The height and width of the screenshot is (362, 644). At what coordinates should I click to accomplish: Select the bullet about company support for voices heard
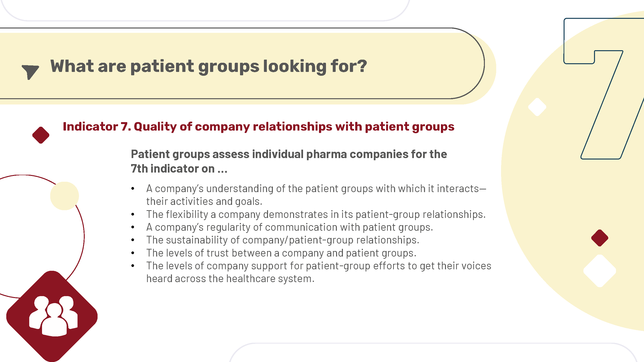(318, 272)
